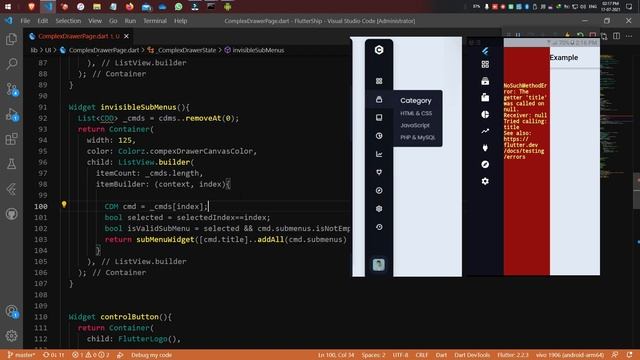
Task: Click PHP & MySQL in the Category submenu
Action: 418,137
